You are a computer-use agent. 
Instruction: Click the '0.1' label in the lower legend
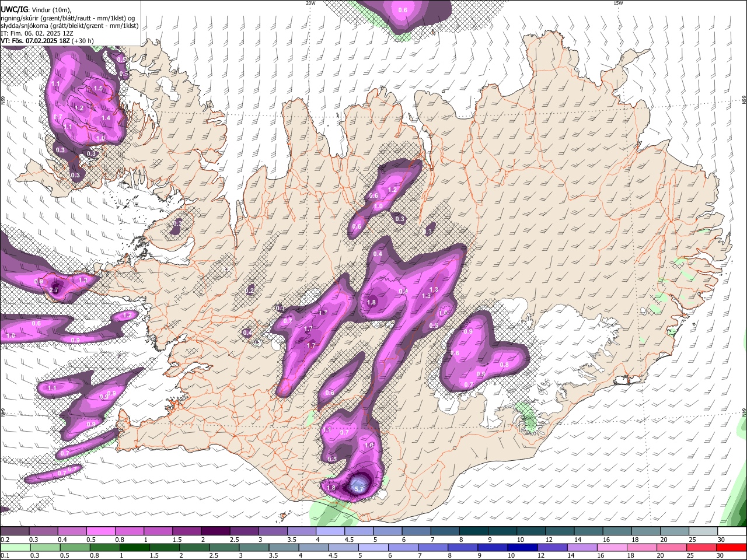tap(4, 556)
